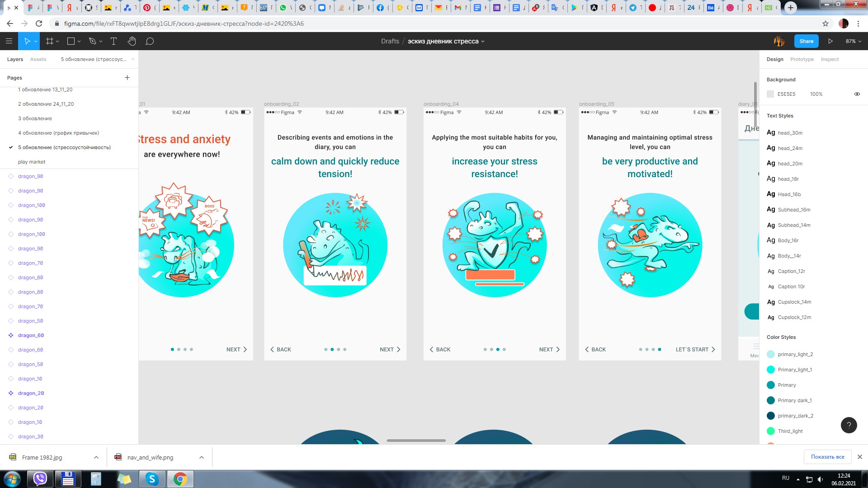Switch to Inspect tab
Screen dimensions: 868x488
pyautogui.click(x=830, y=59)
